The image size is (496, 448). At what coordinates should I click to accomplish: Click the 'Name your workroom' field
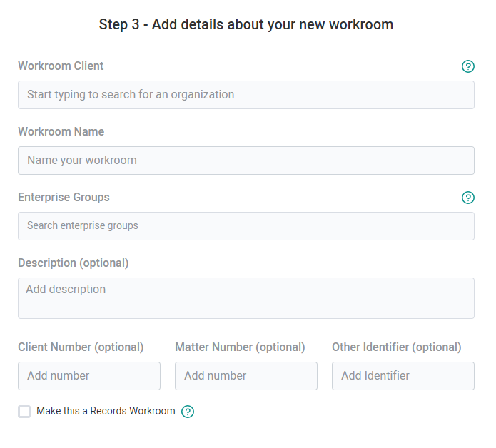(246, 161)
